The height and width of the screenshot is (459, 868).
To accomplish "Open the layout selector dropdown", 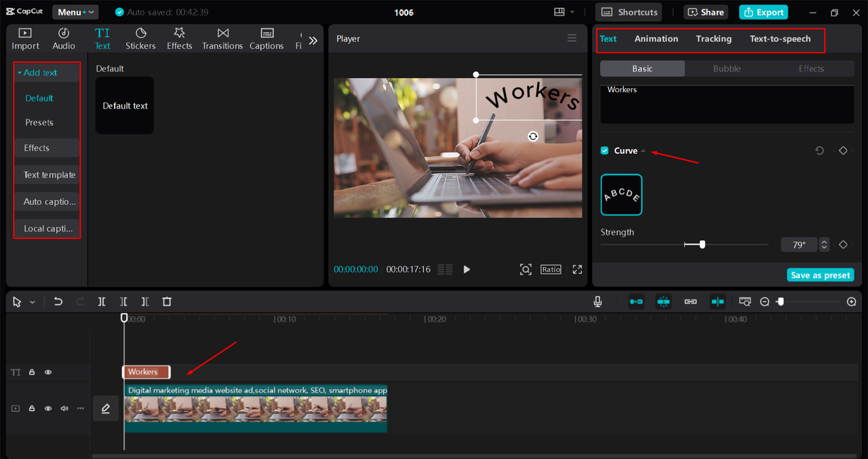I will pyautogui.click(x=564, y=12).
